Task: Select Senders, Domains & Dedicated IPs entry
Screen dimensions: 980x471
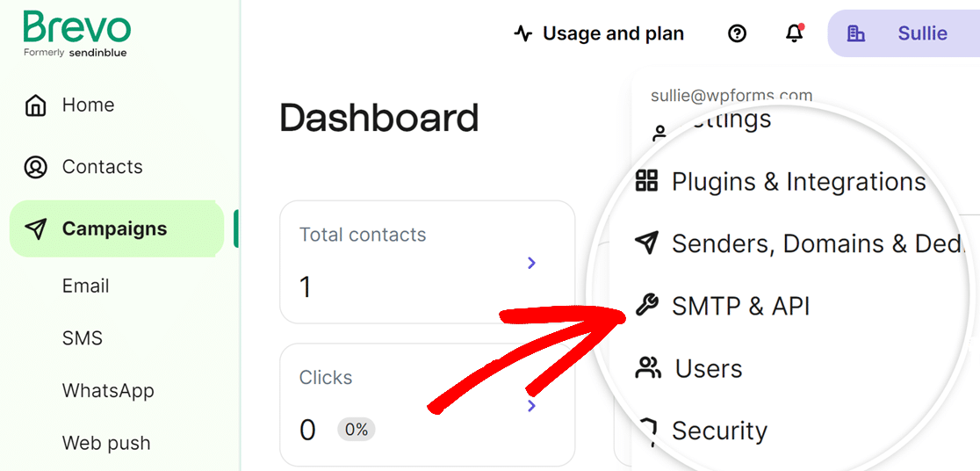Action: point(818,244)
